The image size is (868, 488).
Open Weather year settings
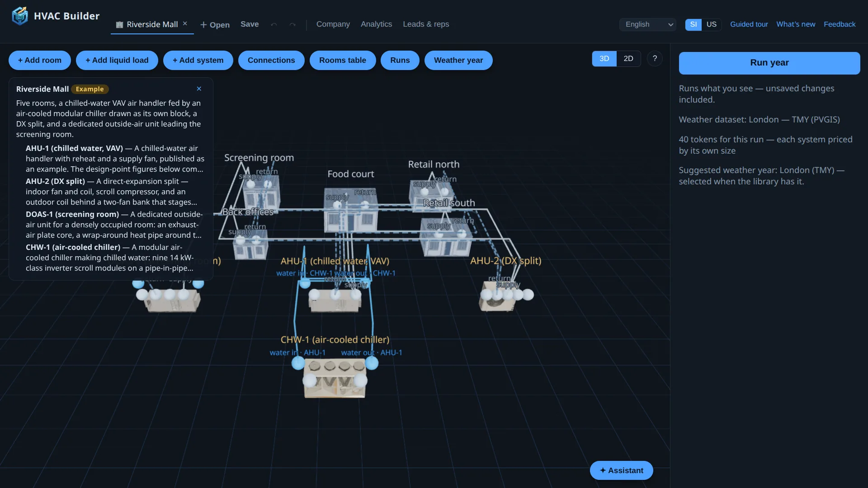coord(458,60)
